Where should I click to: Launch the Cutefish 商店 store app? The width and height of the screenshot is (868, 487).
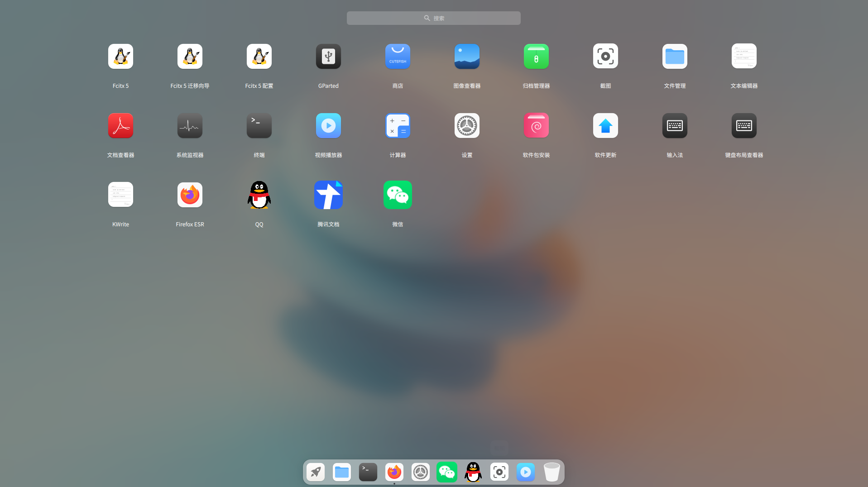pyautogui.click(x=398, y=57)
